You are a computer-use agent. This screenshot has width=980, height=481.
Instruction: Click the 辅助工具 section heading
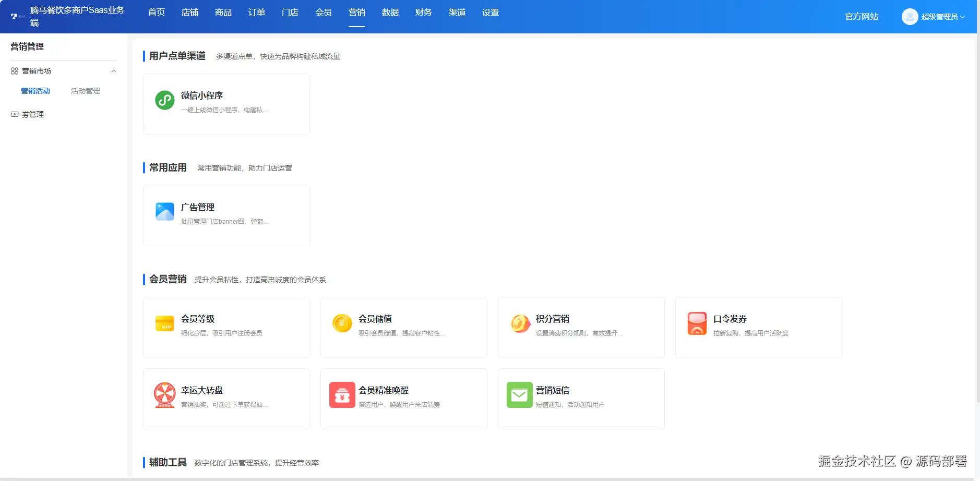click(x=168, y=462)
